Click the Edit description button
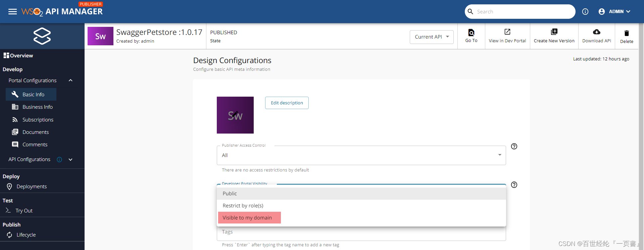Viewport: 644px width, 250px height. [287, 103]
